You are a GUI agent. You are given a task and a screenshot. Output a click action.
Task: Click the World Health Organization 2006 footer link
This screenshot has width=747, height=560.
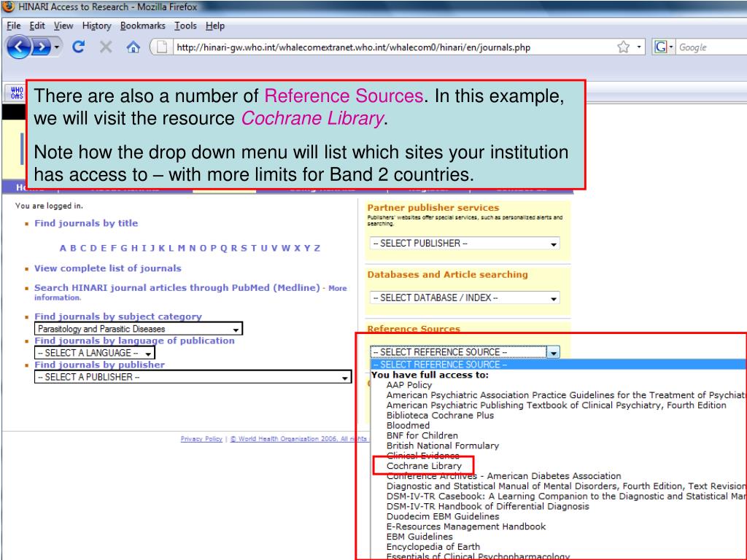[x=298, y=439]
